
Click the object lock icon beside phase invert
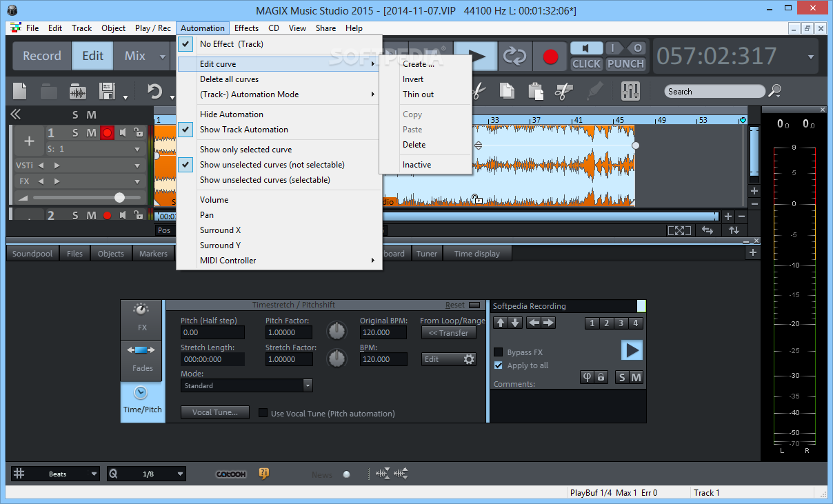(x=601, y=377)
